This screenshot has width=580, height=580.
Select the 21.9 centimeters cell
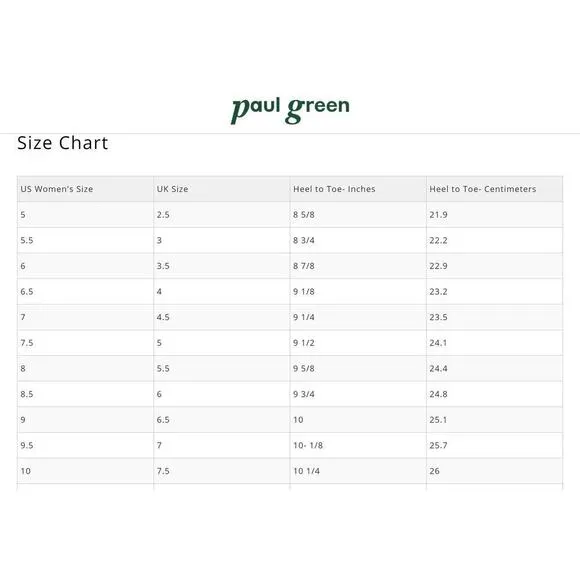click(495, 215)
